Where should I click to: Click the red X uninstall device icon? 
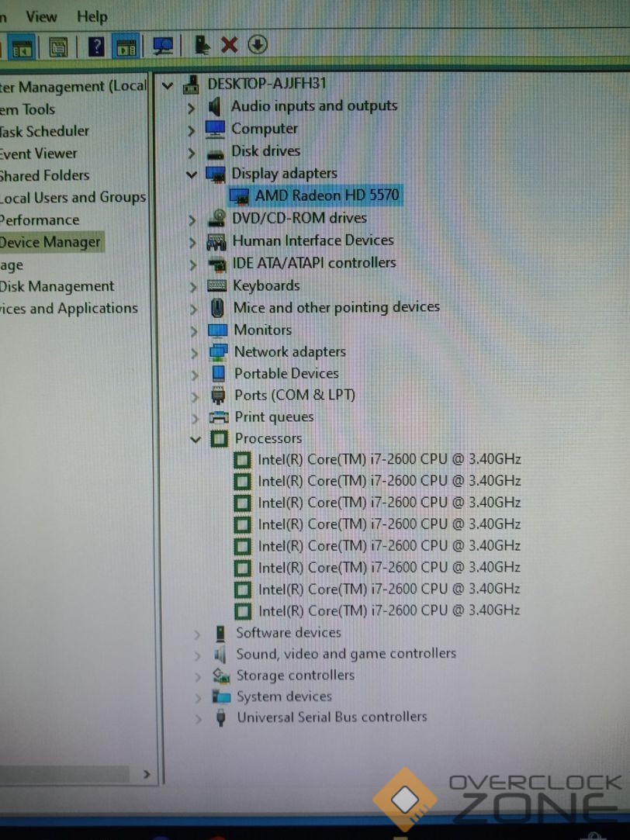tap(229, 45)
